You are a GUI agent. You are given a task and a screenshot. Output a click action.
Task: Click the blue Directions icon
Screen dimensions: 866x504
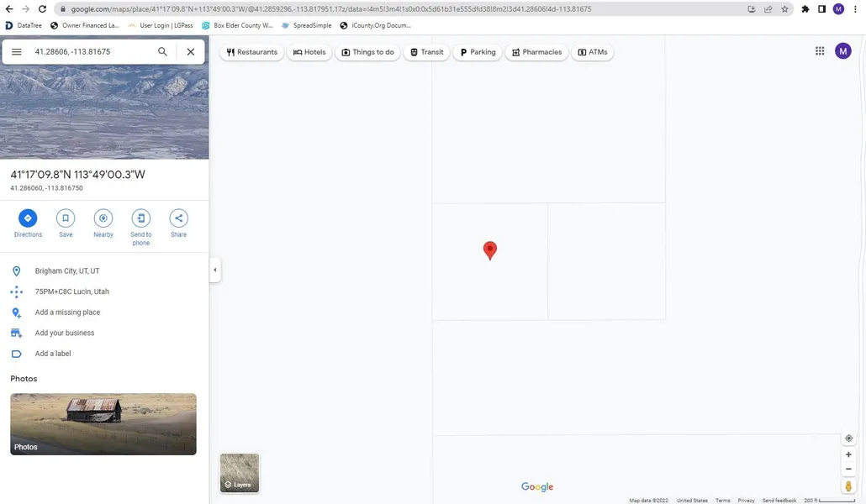(28, 218)
